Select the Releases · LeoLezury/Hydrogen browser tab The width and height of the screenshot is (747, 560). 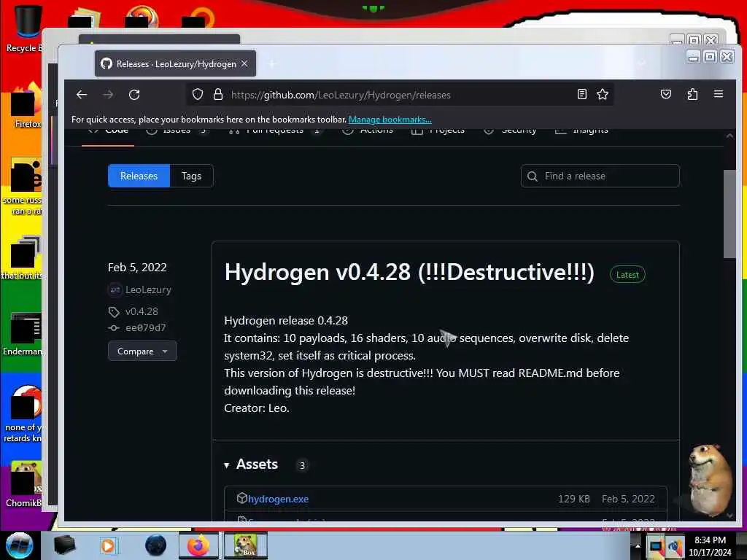[175, 63]
